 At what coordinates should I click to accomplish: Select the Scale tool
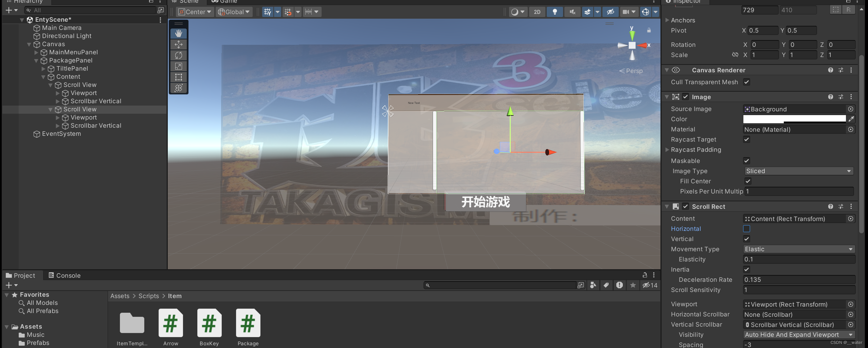pyautogui.click(x=179, y=66)
